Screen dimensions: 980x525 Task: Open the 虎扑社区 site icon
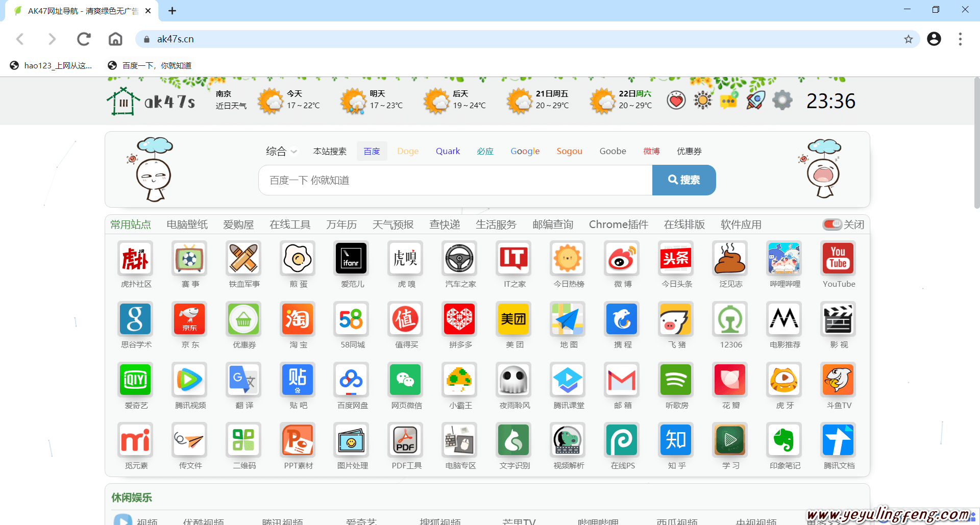135,258
